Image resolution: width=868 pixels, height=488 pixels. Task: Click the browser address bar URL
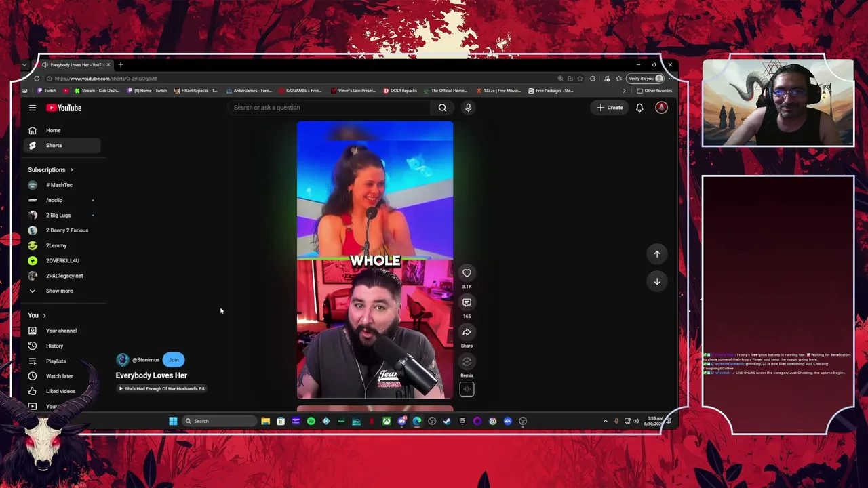point(106,79)
